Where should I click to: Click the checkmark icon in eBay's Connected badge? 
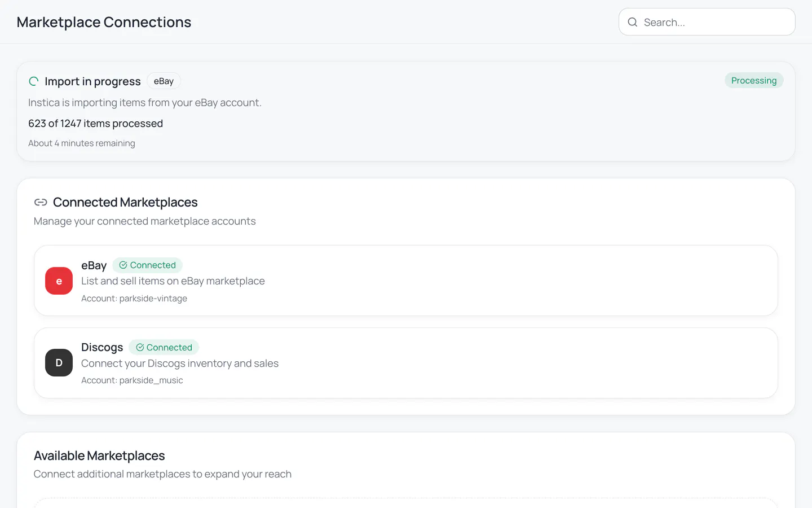click(123, 265)
